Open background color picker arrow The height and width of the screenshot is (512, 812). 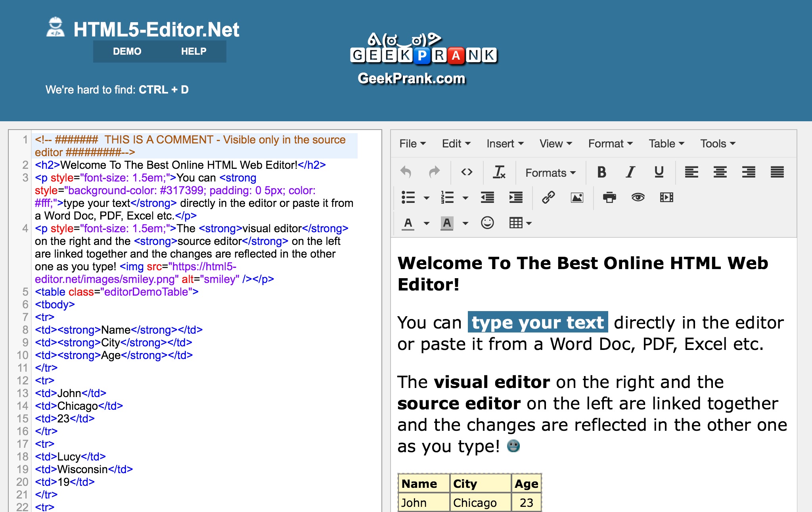[x=465, y=224]
